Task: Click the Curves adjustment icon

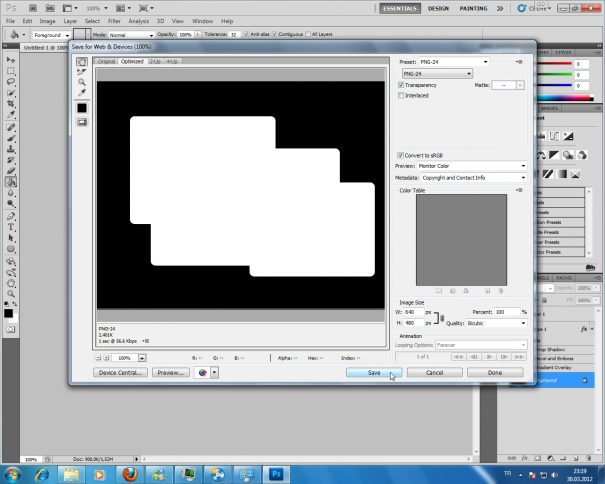Action: [554, 136]
